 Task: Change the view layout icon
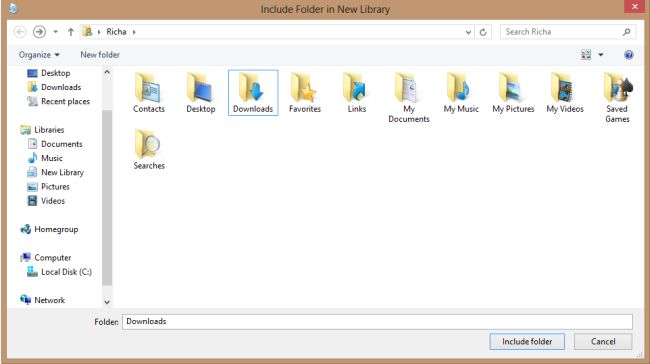[x=586, y=55]
